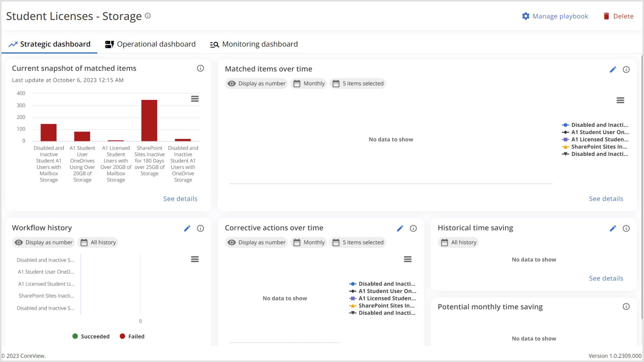This screenshot has height=362, width=644.
Task: Open the chart menu on Corrective actions widget
Action: (x=408, y=259)
